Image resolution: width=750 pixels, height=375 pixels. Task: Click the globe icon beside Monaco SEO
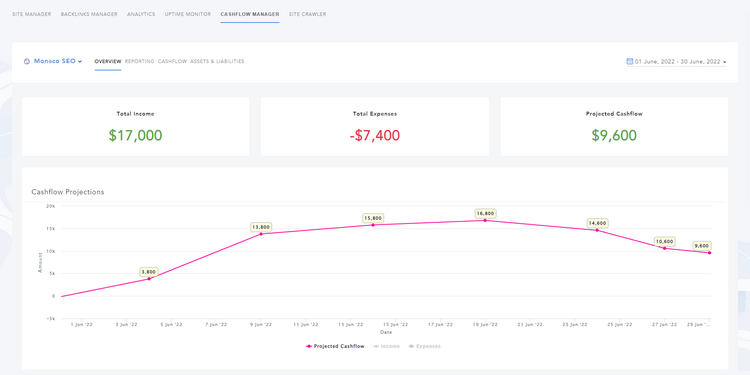pyautogui.click(x=27, y=62)
